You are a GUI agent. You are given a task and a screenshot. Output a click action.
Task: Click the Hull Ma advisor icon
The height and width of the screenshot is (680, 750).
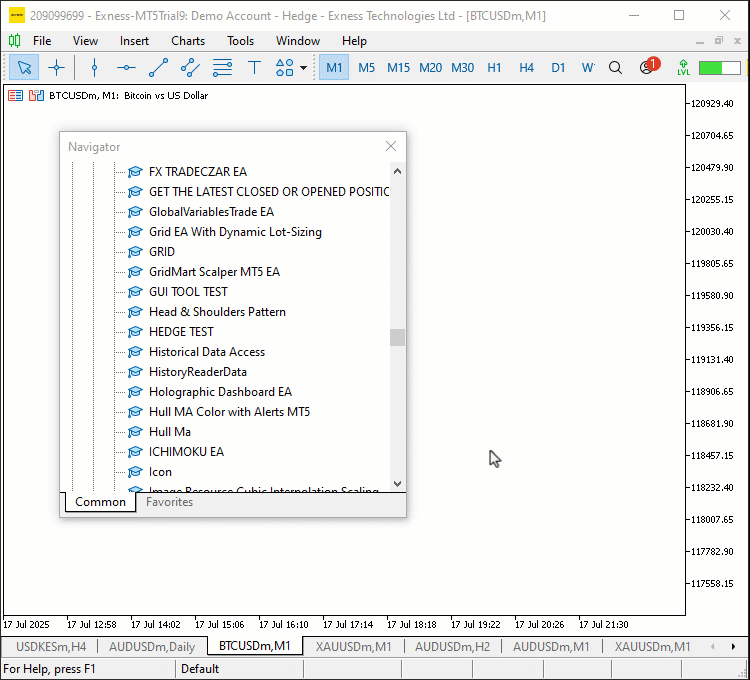(135, 432)
